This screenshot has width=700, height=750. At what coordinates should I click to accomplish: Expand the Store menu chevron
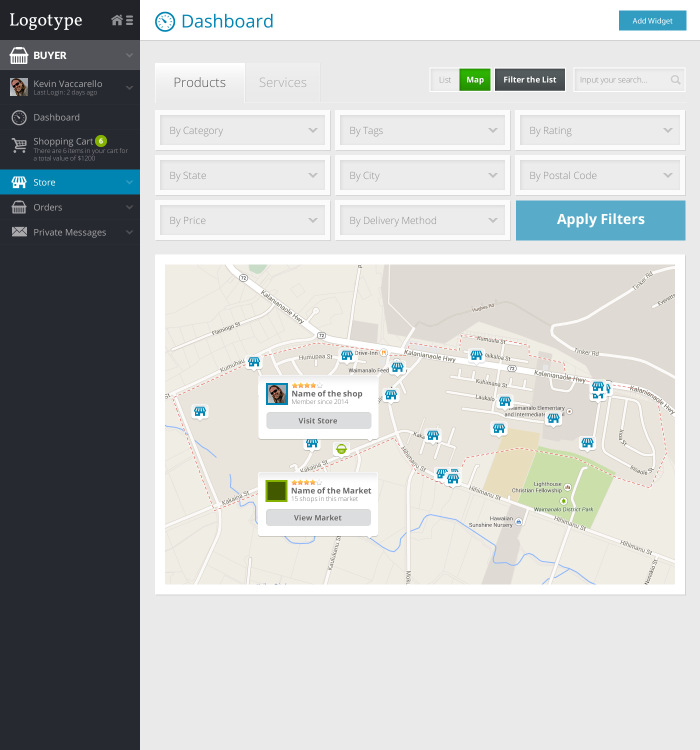[x=129, y=182]
